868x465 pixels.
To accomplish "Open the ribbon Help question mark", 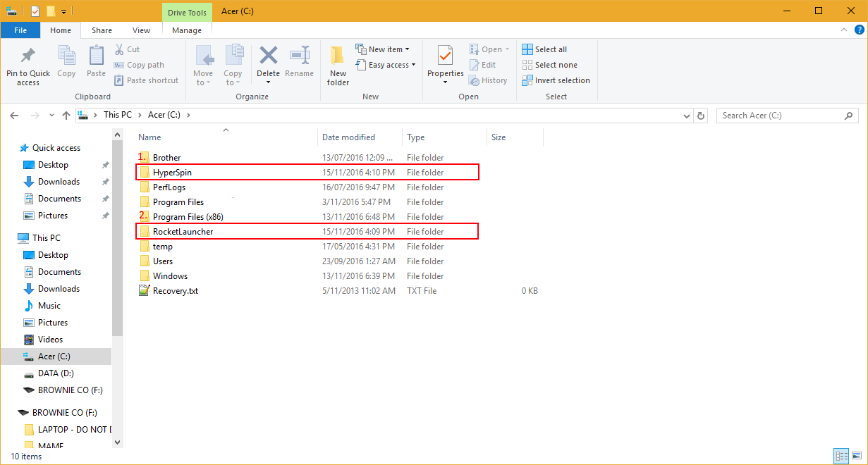I will [858, 30].
